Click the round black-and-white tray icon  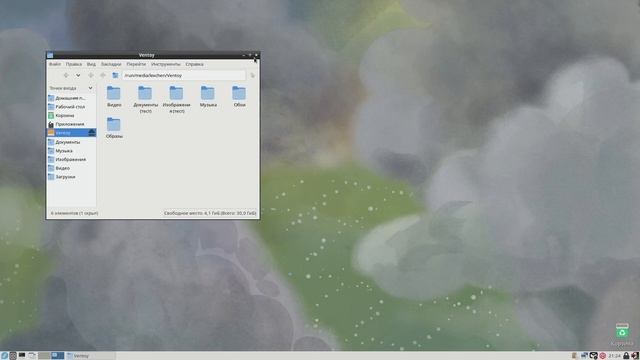tap(593, 356)
